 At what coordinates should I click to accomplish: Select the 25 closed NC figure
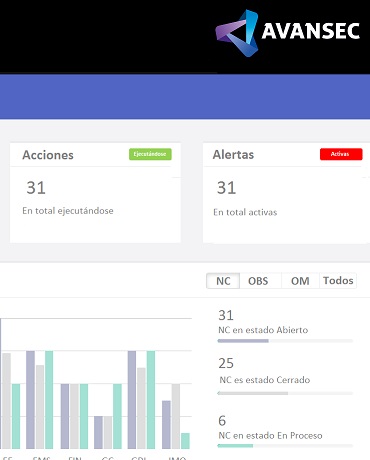[226, 363]
